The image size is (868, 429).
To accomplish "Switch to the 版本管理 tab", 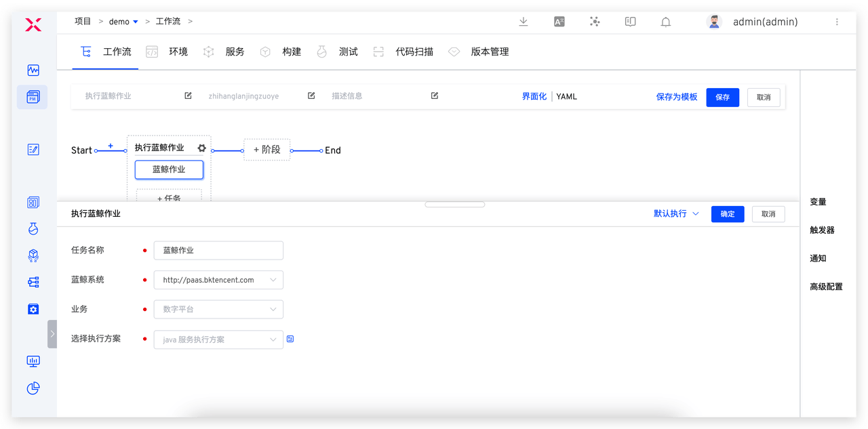I will point(478,52).
